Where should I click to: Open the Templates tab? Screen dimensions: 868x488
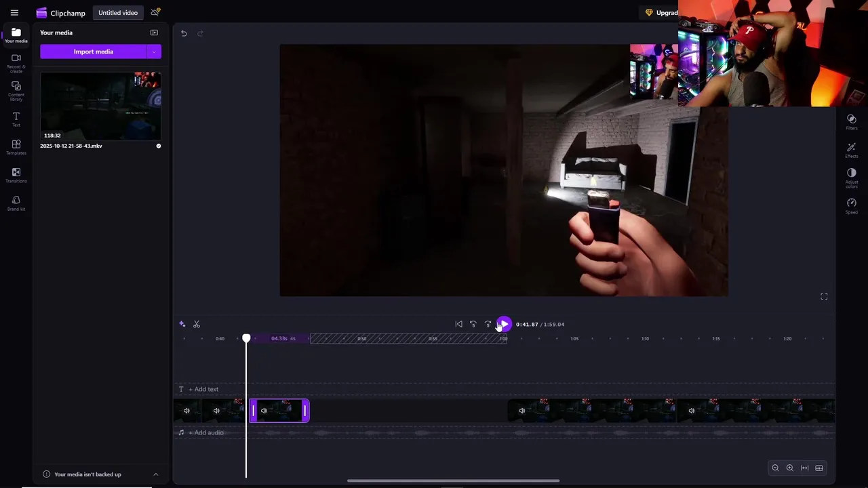click(16, 147)
